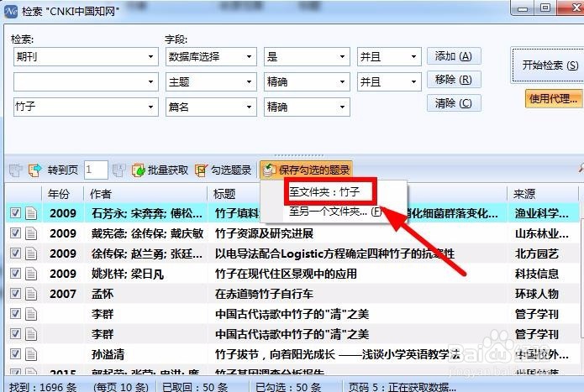
Task: Select source cell 山东林业
Action: 541,233
